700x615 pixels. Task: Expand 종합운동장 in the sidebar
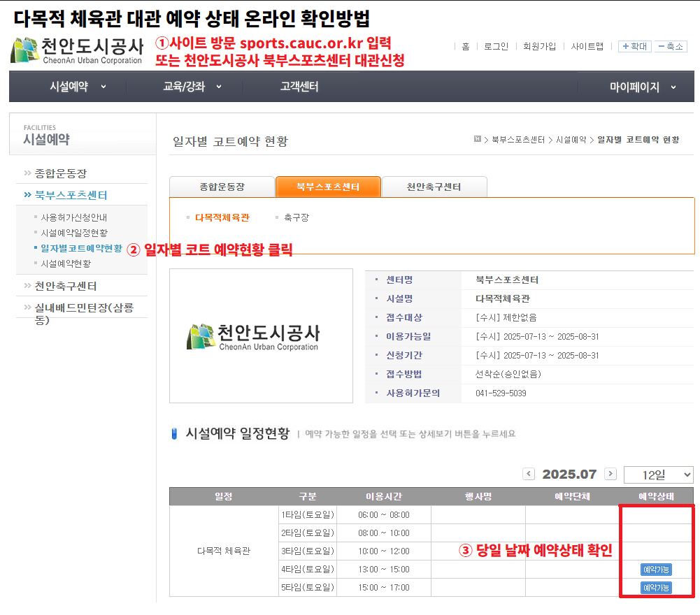point(61,173)
